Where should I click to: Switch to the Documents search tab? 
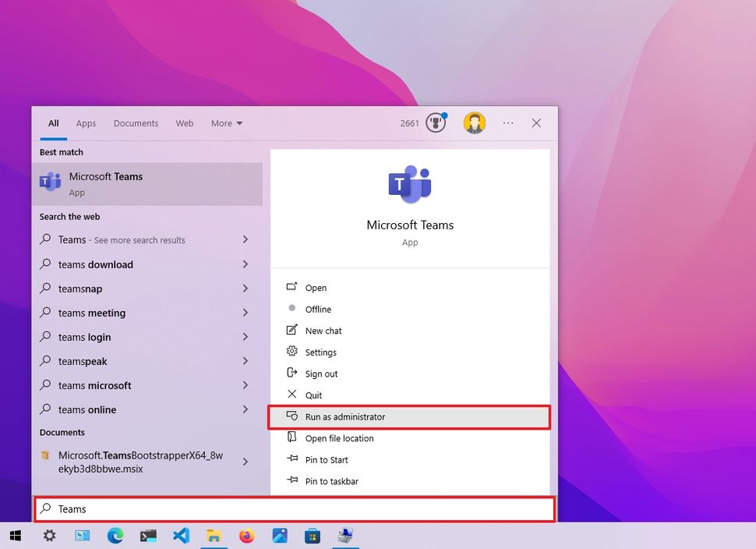(x=136, y=123)
